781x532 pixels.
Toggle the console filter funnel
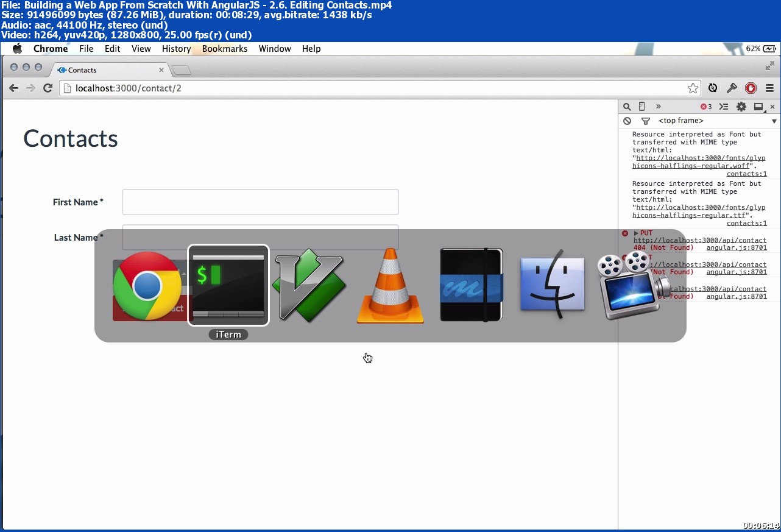click(645, 121)
